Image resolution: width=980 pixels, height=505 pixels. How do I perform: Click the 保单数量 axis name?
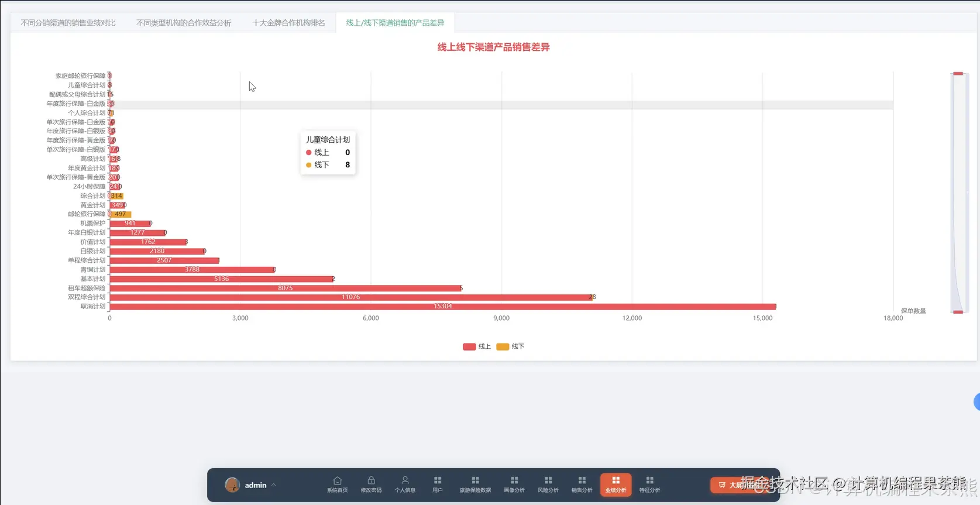point(913,311)
